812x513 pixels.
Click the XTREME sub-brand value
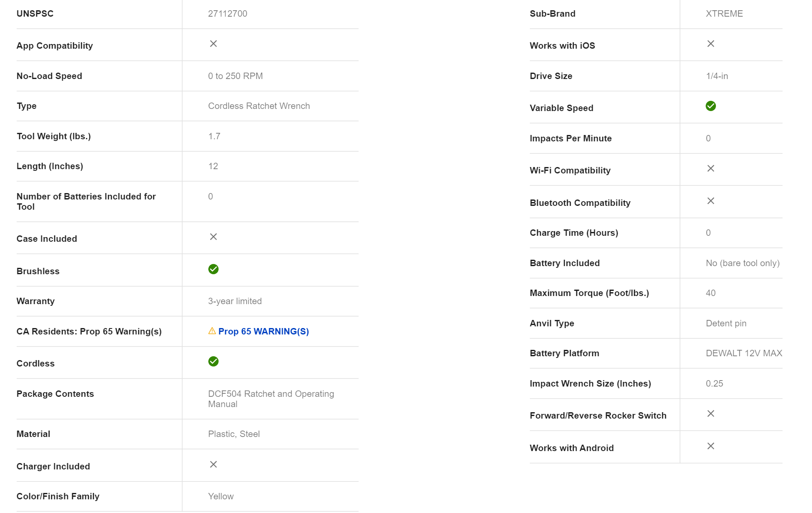click(724, 14)
